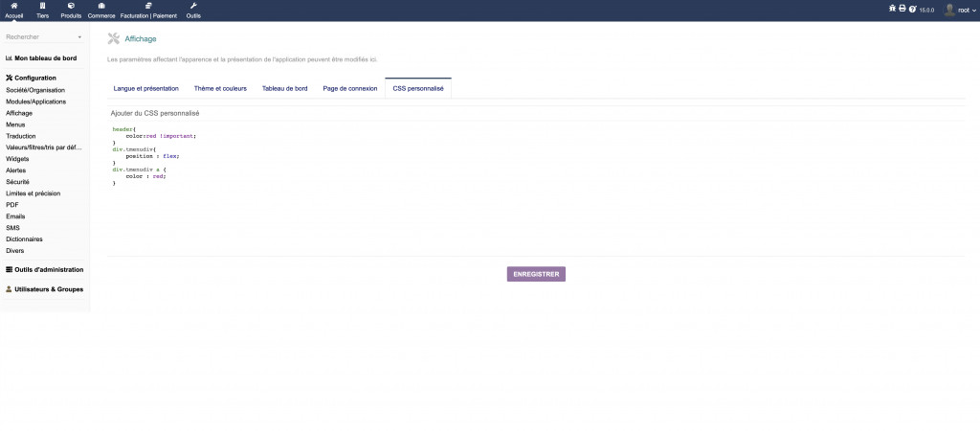The image size is (980, 431).
Task: Click the 'header{' code line
Action: (123, 129)
